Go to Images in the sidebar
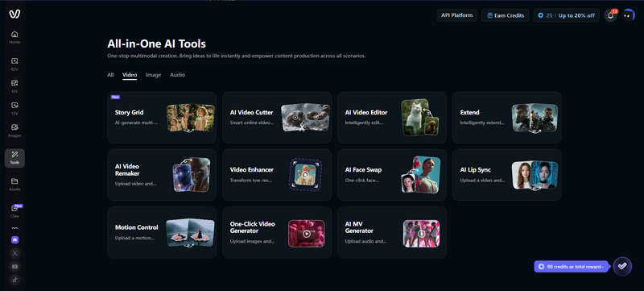644x291 pixels. pyautogui.click(x=14, y=131)
